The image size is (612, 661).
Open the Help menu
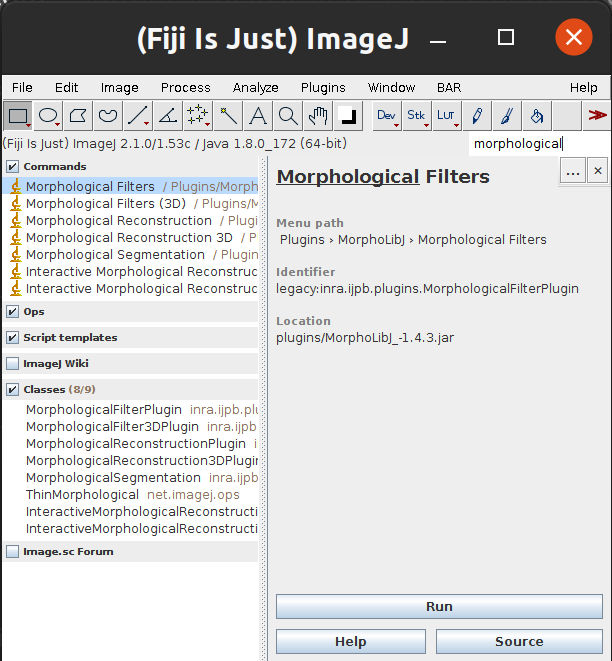click(x=583, y=87)
